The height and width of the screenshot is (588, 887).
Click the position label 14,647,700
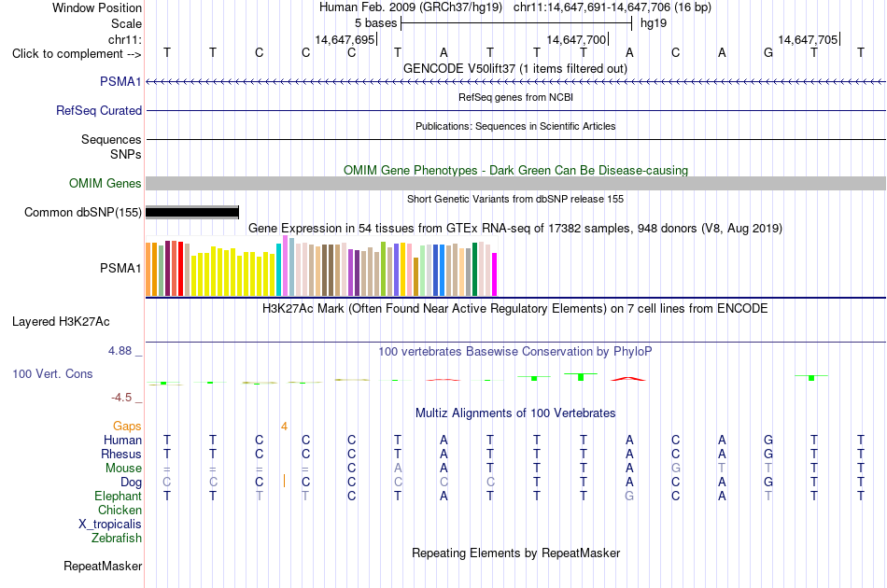[x=576, y=39]
